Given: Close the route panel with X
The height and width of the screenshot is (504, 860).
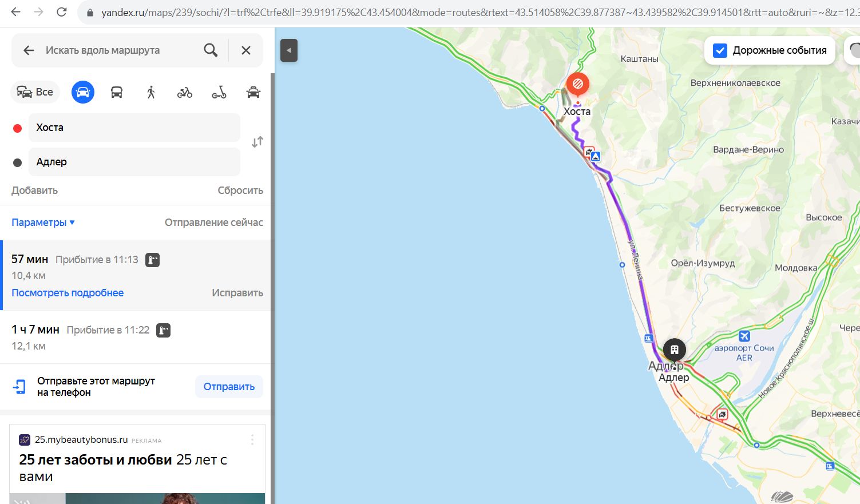Looking at the screenshot, I should point(246,50).
